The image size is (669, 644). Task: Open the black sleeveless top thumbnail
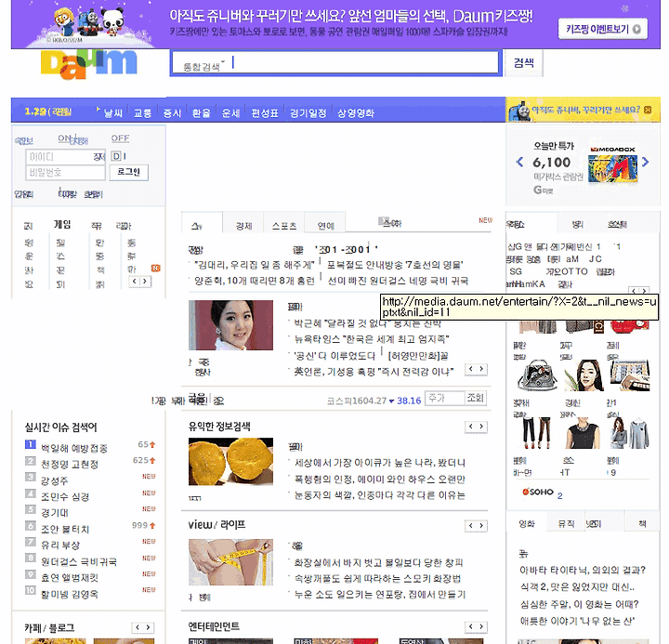(583, 433)
